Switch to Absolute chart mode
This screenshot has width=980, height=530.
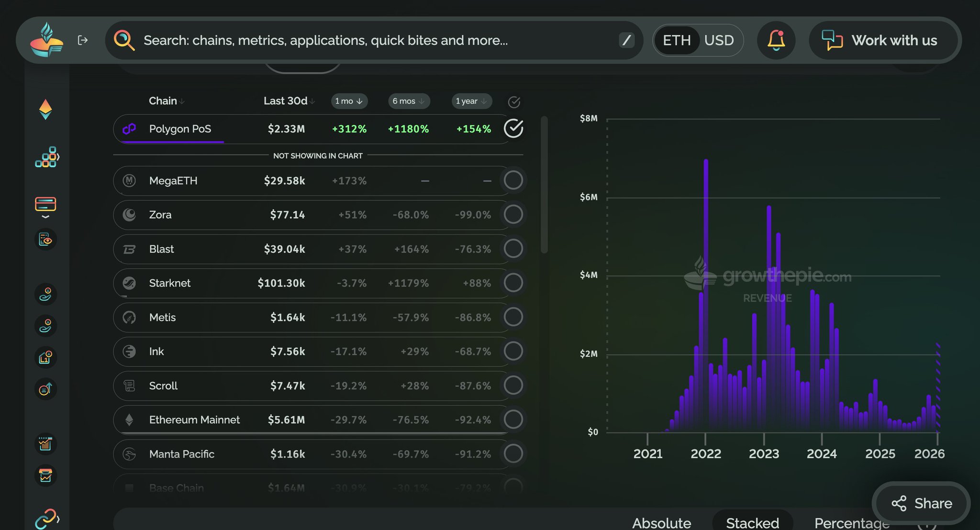click(x=661, y=522)
